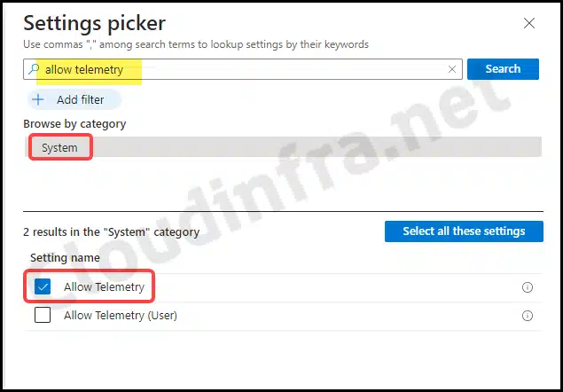563x392 pixels.
Task: Close the Settings picker panel
Action: point(529,23)
